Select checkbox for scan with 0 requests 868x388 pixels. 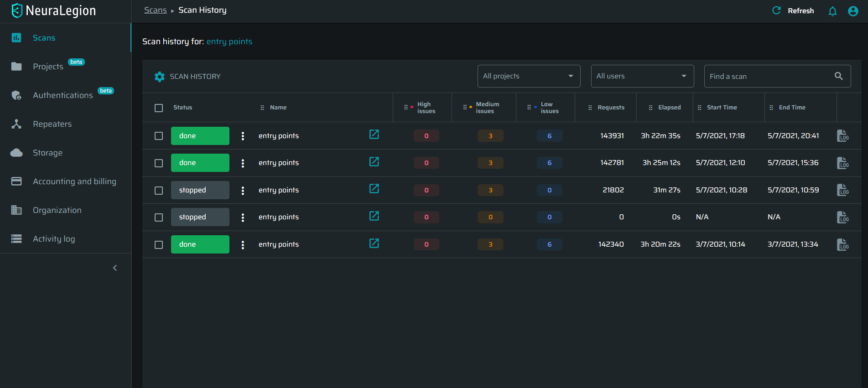[x=159, y=217]
